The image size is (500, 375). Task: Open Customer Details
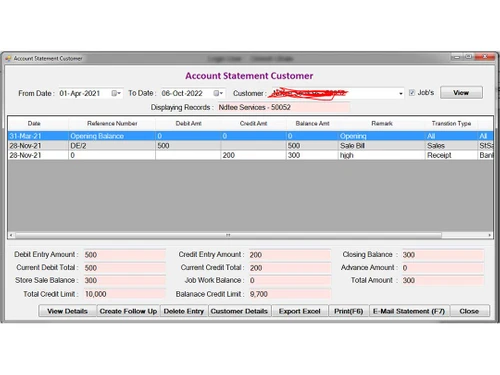239,311
